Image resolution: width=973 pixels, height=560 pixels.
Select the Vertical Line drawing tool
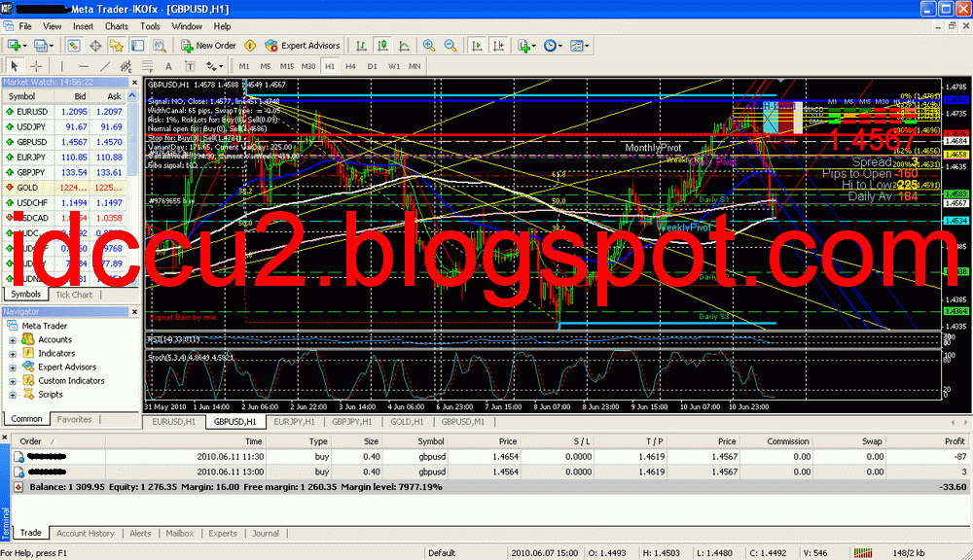[62, 66]
